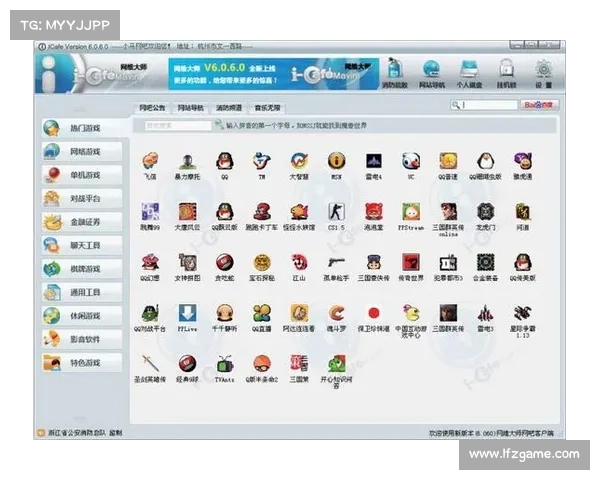Launch the 江山 game icon

click(299, 263)
